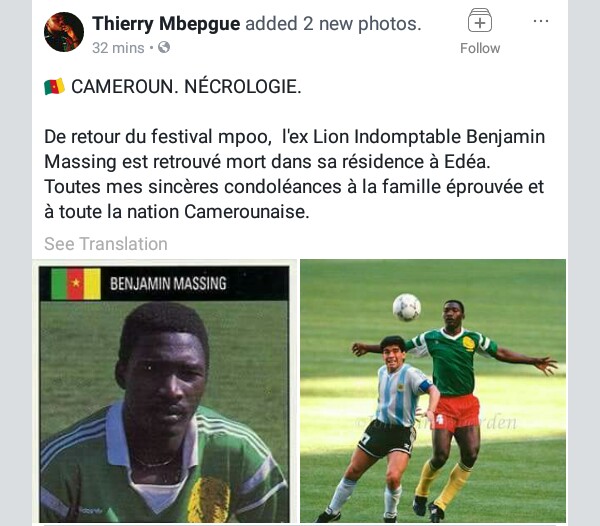Open the match photo with Maradona
This screenshot has height=526, width=600.
coord(433,391)
